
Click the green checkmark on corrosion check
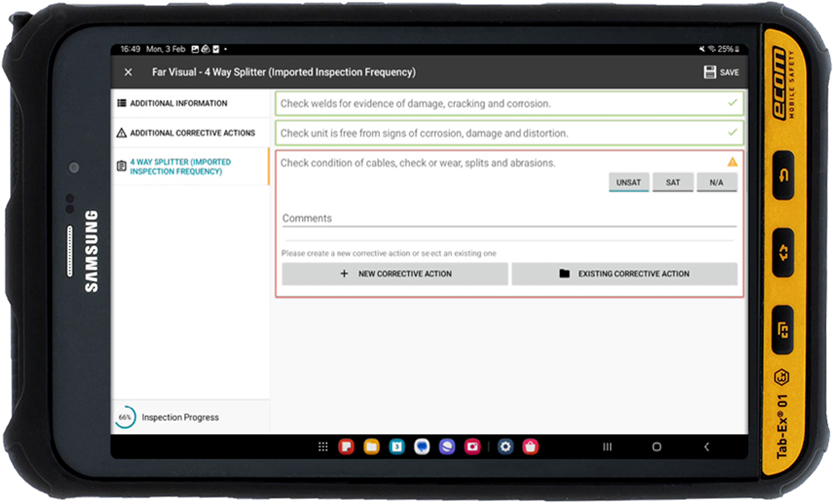coord(732,132)
